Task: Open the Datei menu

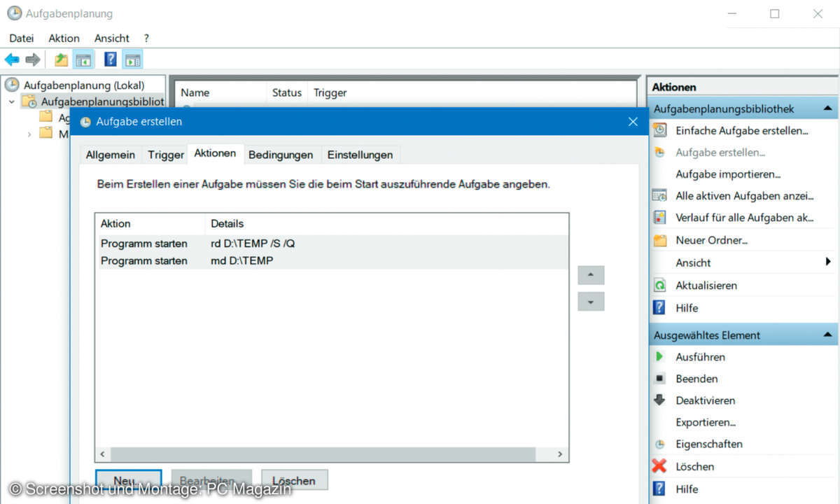Action: point(22,38)
